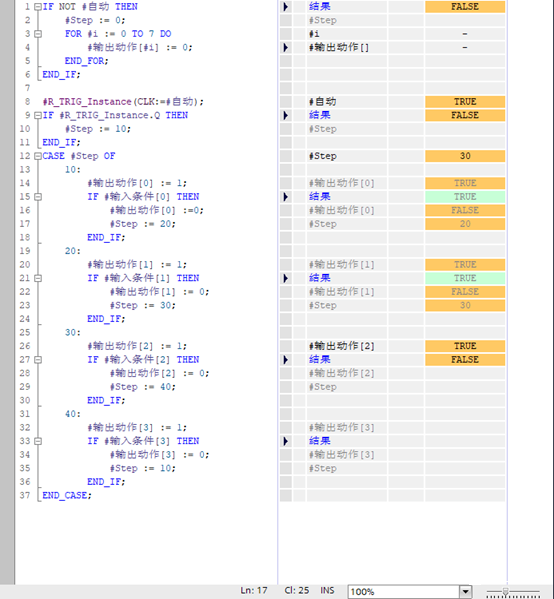Collapse the IF block at line 27
Screen dimensions: 554x599
[38, 359]
